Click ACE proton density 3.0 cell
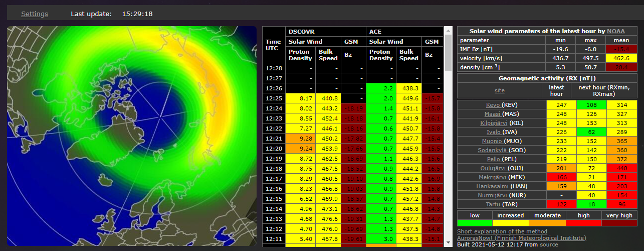 (381, 239)
